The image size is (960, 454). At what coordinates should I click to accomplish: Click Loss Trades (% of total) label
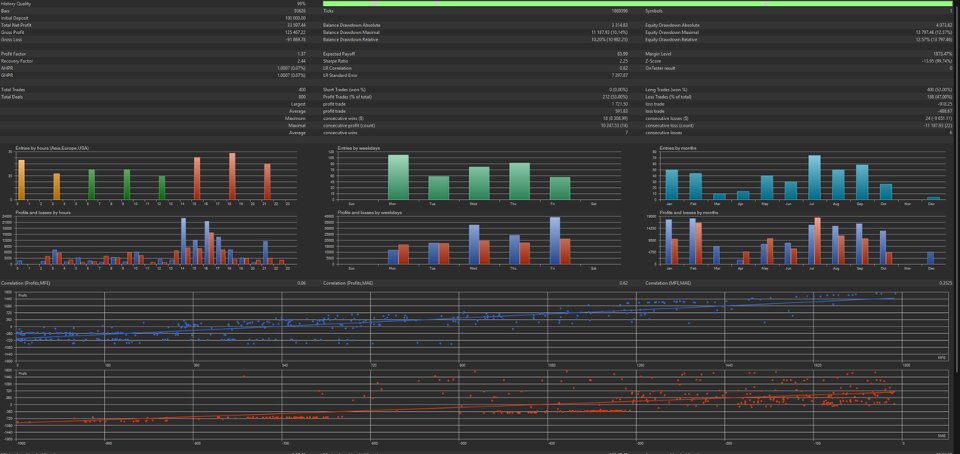[x=669, y=97]
